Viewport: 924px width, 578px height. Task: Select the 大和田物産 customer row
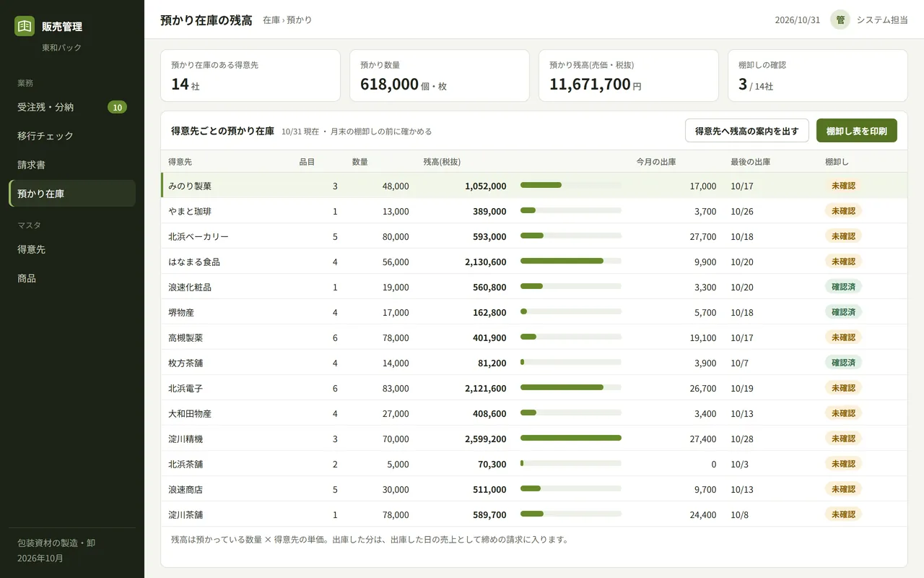click(534, 413)
